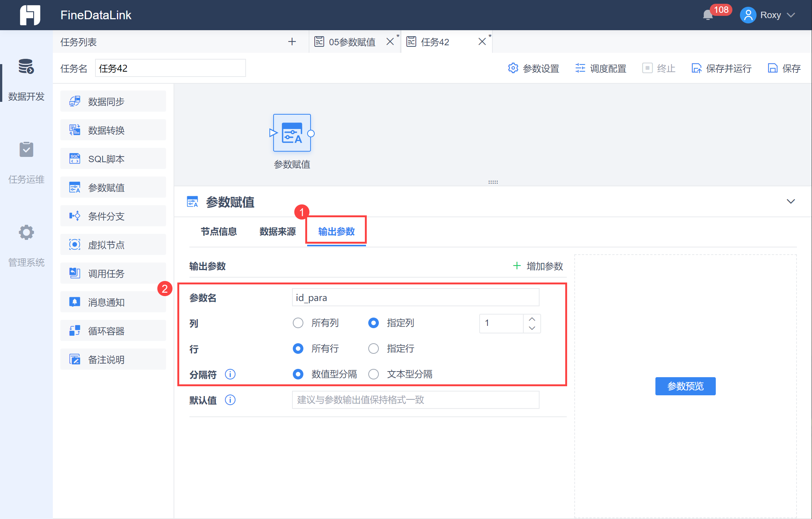Click the 参数设置 gear icon
Viewport: 812px width, 519px height.
[x=513, y=68]
